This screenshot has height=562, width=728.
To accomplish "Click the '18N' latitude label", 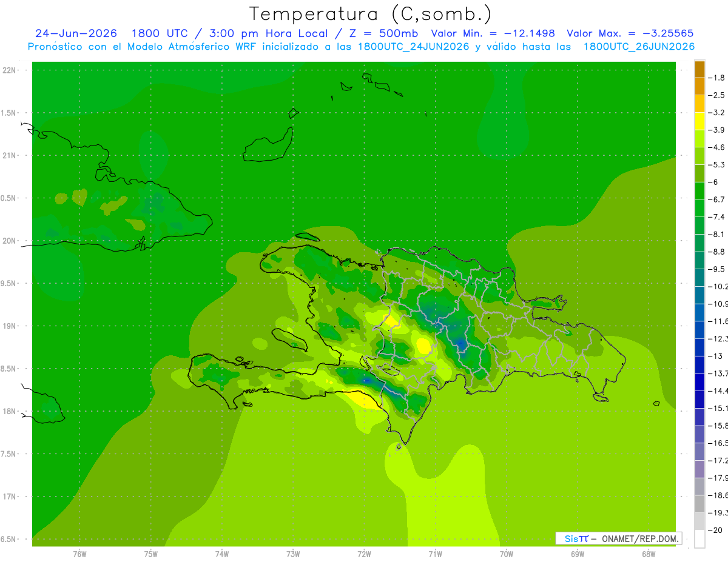I will (10, 412).
